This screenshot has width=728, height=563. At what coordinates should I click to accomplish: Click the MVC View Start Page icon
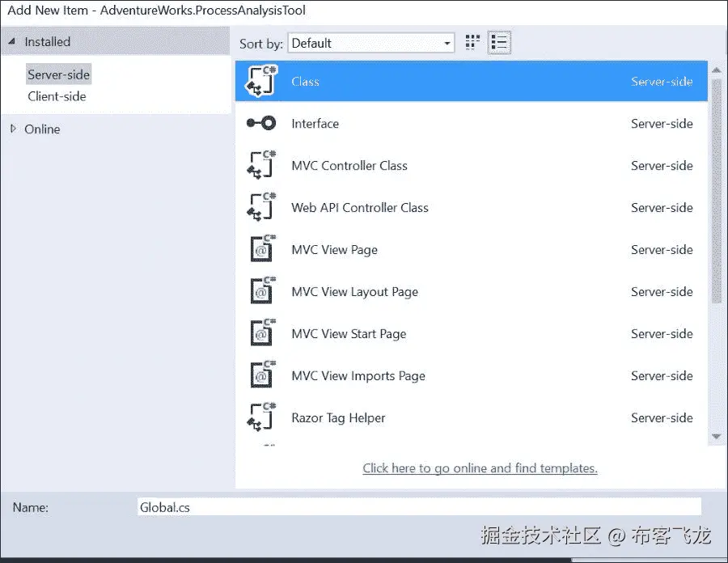point(260,334)
